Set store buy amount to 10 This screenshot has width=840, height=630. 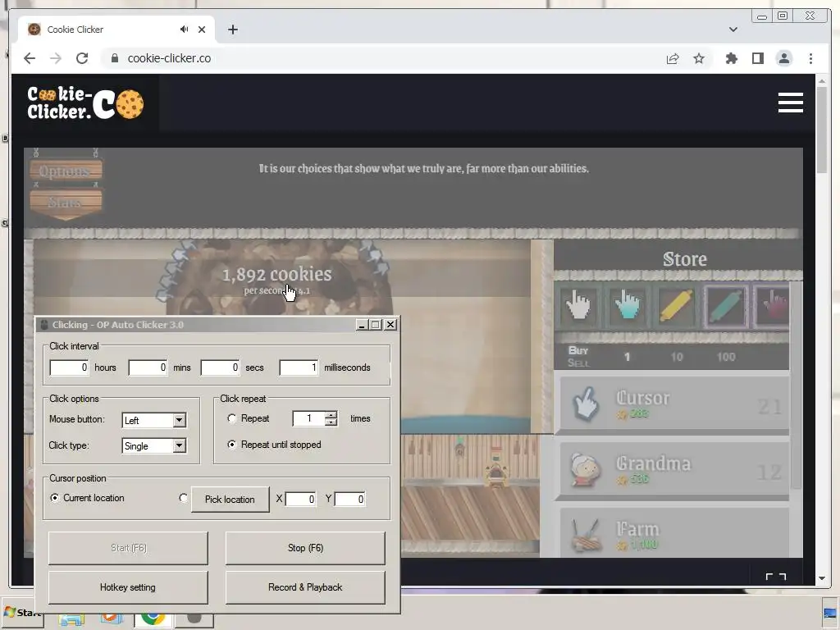(677, 357)
